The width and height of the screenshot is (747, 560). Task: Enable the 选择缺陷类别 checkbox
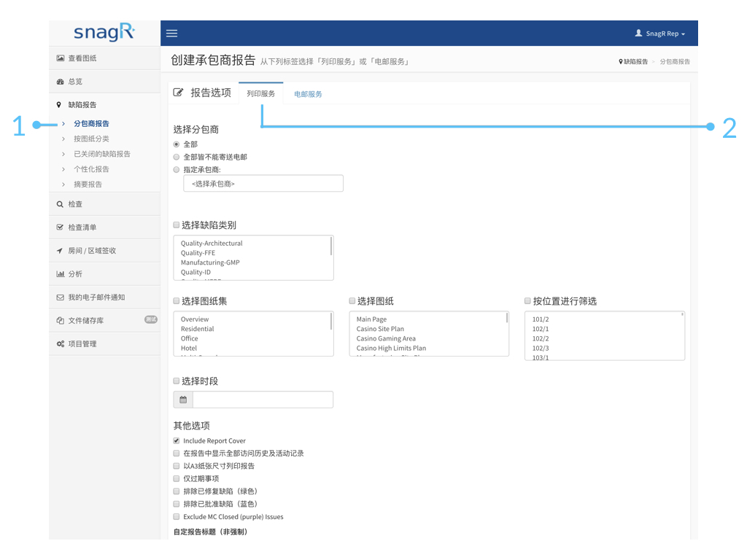click(177, 225)
